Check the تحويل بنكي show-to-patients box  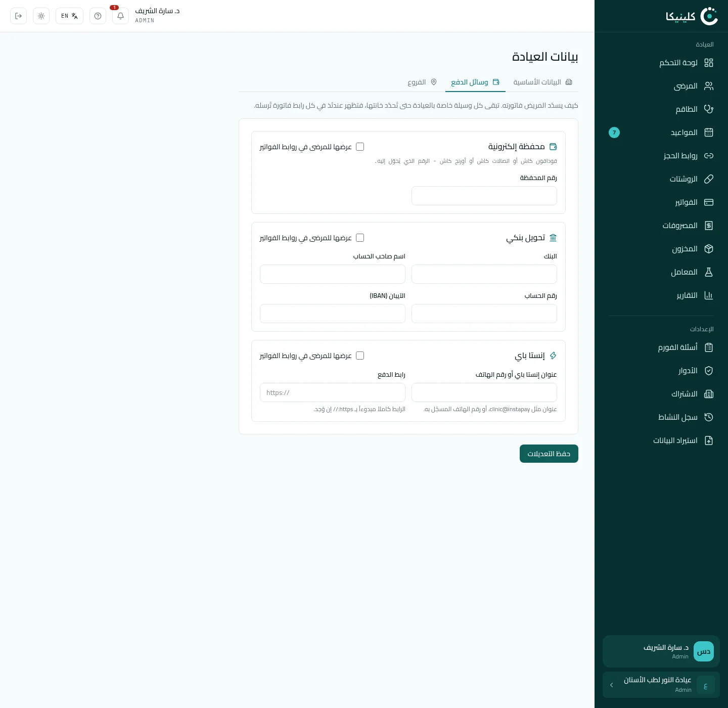coord(360,238)
